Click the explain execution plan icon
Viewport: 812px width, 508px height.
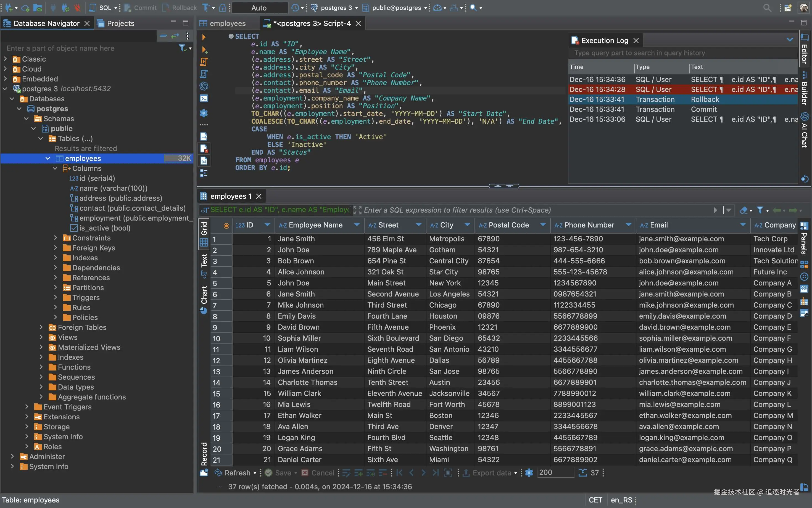[x=204, y=74]
